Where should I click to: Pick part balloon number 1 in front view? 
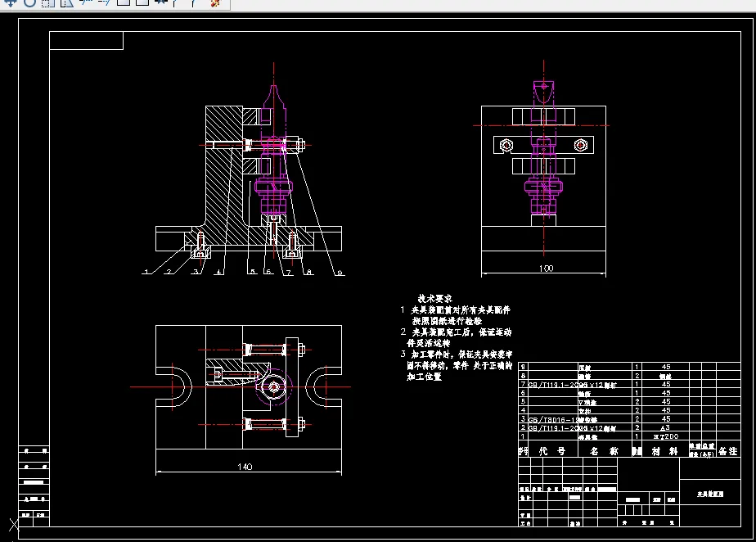click(146, 272)
